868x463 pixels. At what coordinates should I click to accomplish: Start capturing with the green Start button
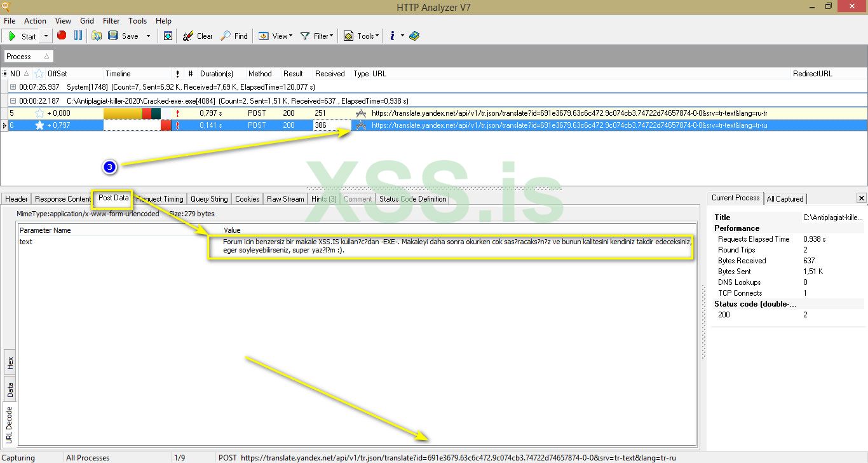tap(22, 36)
